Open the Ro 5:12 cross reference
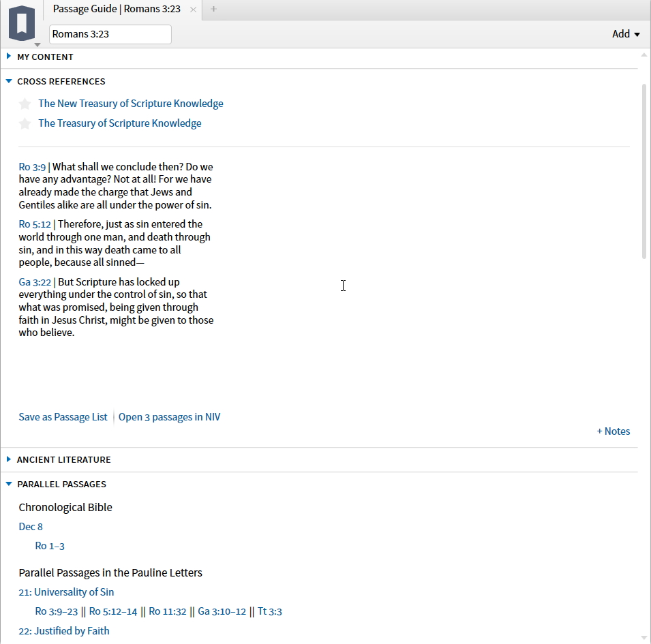 click(x=35, y=224)
